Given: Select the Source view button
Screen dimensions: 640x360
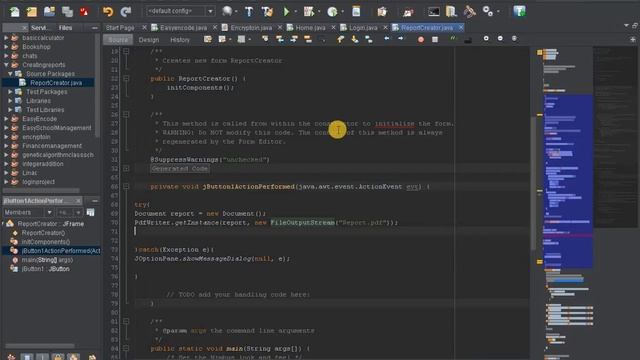Looking at the screenshot, I should point(118,40).
